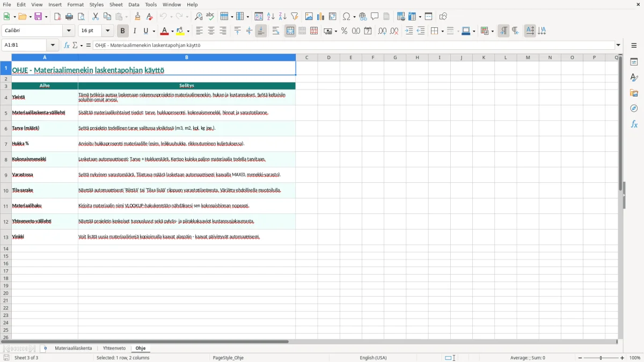Click the Sum formula button
This screenshot has height=362, width=644.
pyautogui.click(x=75, y=46)
